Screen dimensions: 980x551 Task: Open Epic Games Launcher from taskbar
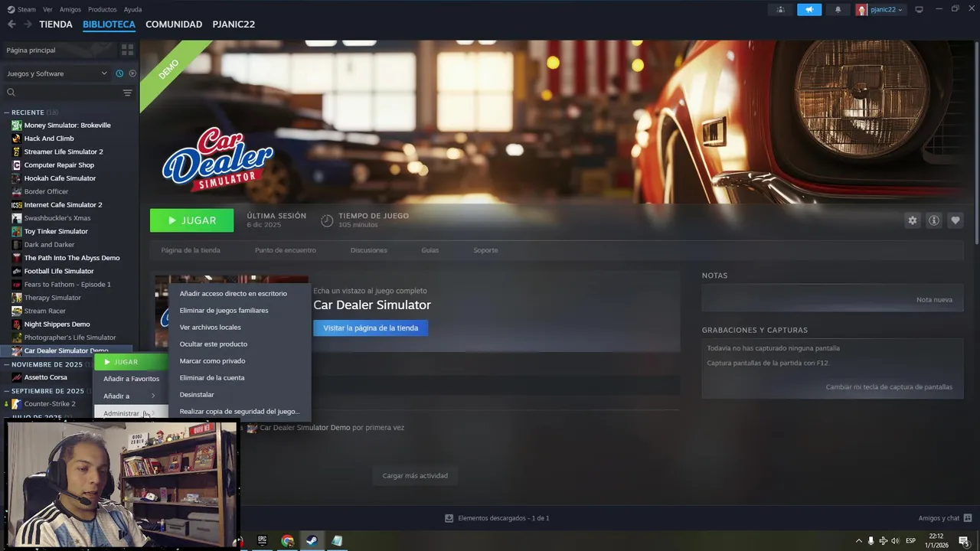coord(263,540)
